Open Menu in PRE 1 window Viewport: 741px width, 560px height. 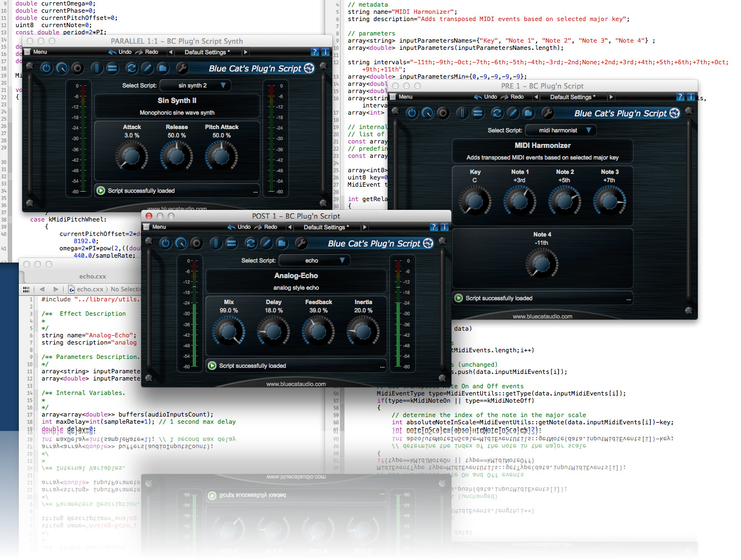tap(402, 97)
